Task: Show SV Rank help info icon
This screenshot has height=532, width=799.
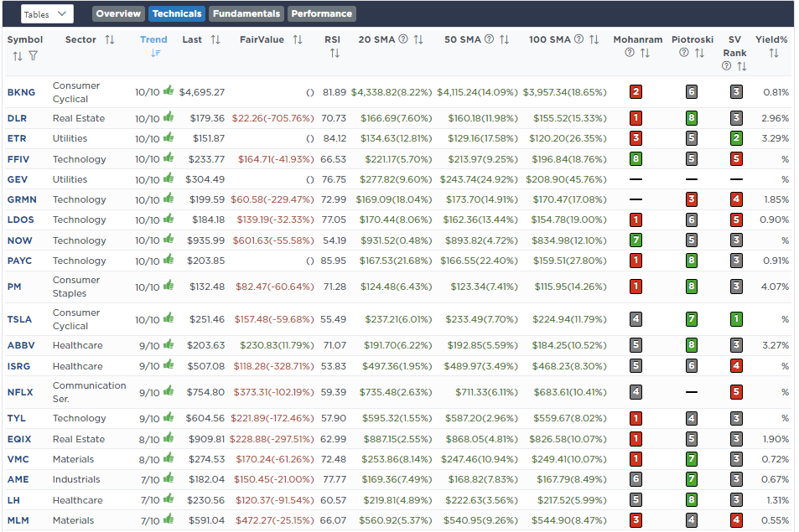Action: tap(727, 65)
